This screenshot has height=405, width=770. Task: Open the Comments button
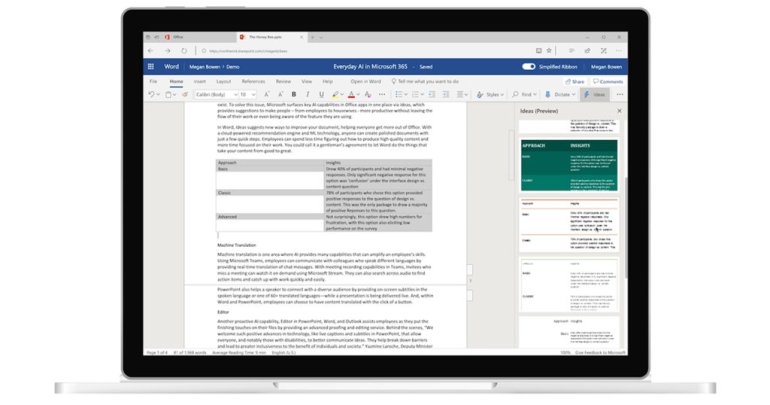pyautogui.click(x=608, y=81)
